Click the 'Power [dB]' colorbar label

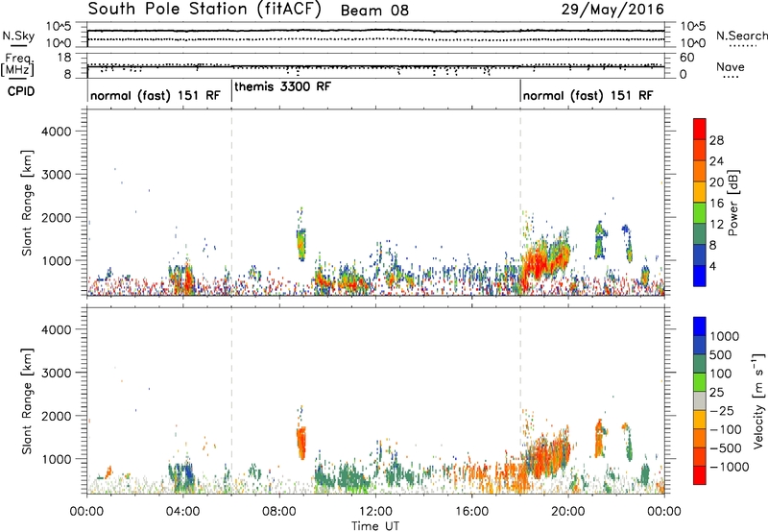[733, 203]
